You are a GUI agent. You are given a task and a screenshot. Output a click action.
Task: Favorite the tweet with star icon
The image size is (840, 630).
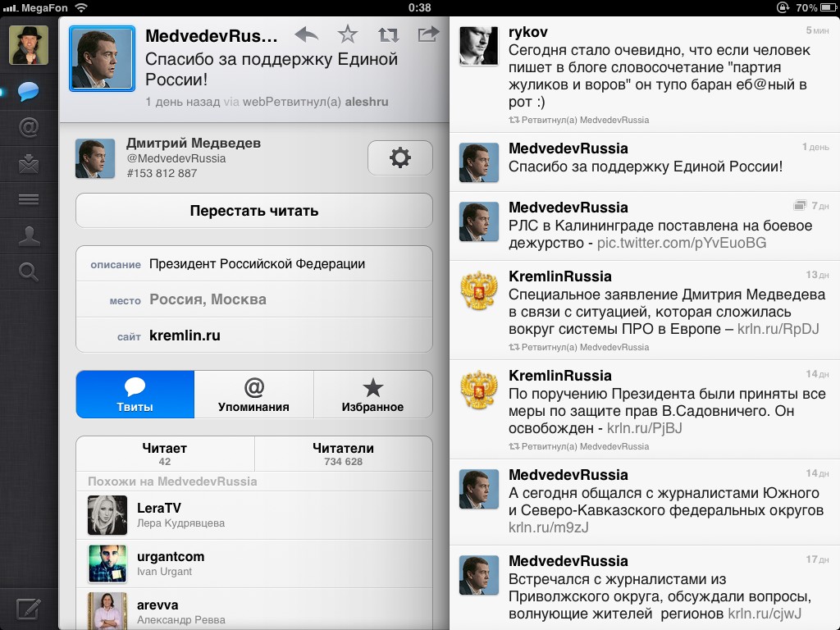point(348,34)
